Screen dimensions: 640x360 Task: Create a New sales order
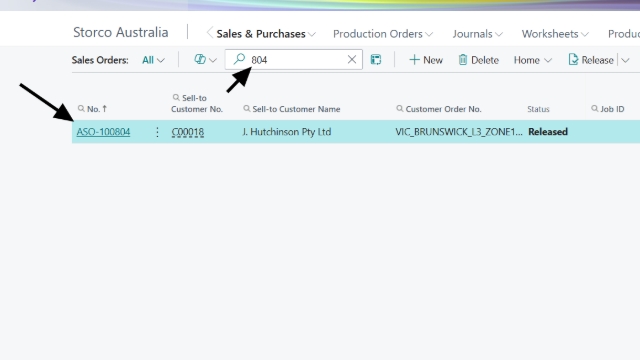(426, 60)
